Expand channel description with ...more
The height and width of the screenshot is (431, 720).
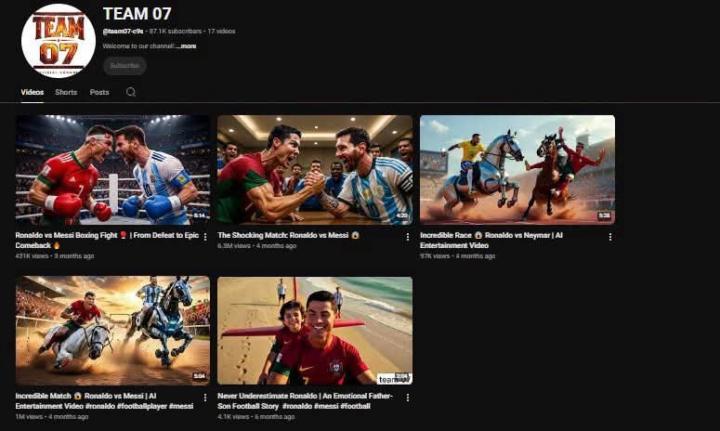(x=186, y=46)
